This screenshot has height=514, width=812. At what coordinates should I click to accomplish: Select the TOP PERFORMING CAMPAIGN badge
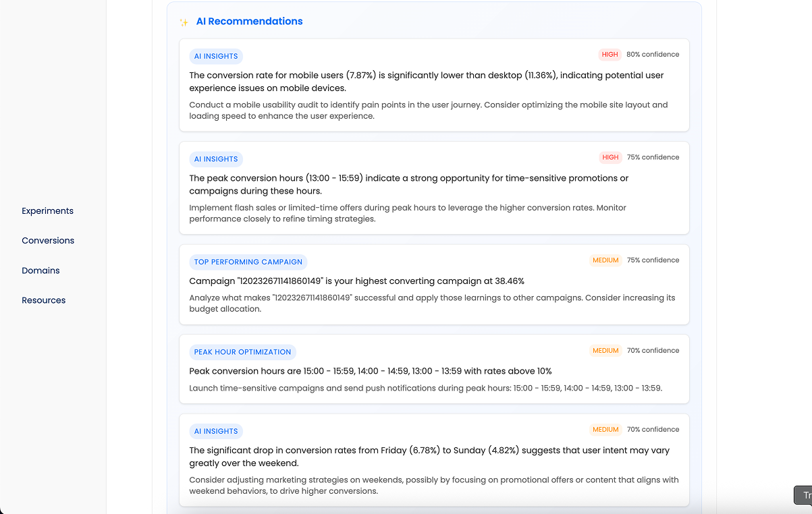point(248,262)
